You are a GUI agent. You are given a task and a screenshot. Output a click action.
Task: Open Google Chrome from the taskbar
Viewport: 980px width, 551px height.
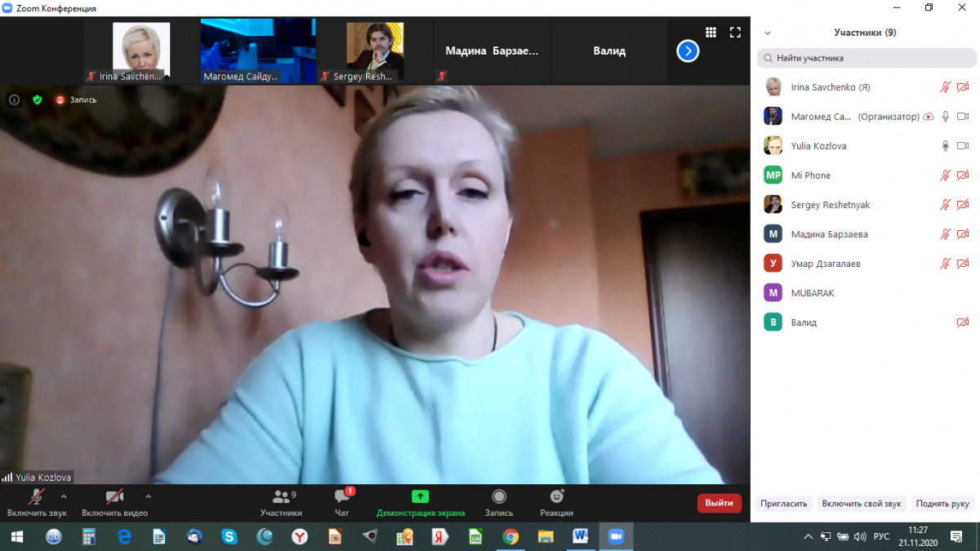coord(510,536)
